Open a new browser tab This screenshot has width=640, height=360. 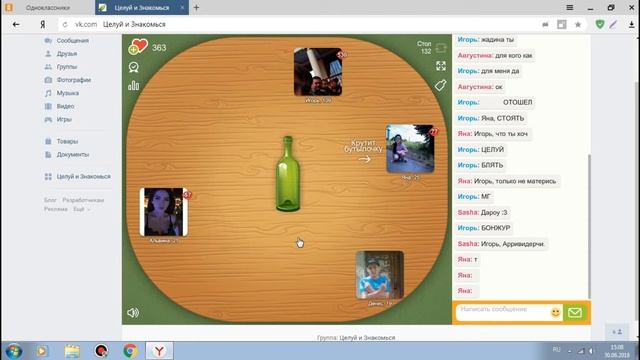[196, 7]
